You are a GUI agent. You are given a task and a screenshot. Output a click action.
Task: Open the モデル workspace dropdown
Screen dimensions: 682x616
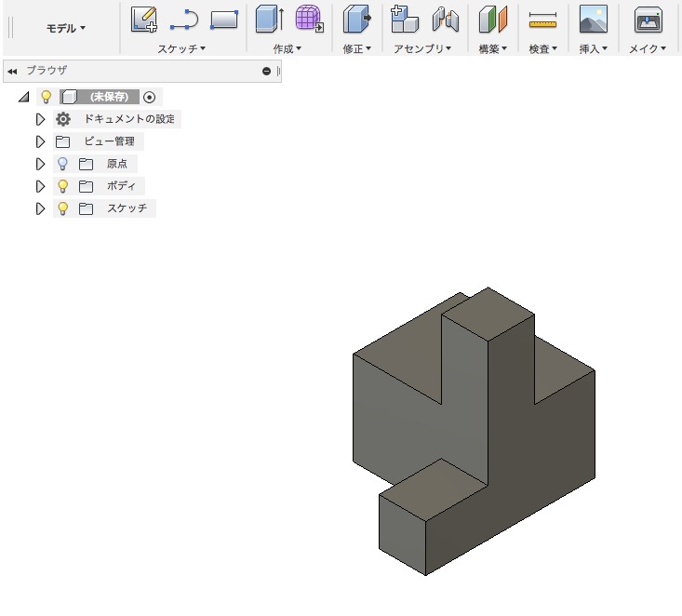pos(66,28)
